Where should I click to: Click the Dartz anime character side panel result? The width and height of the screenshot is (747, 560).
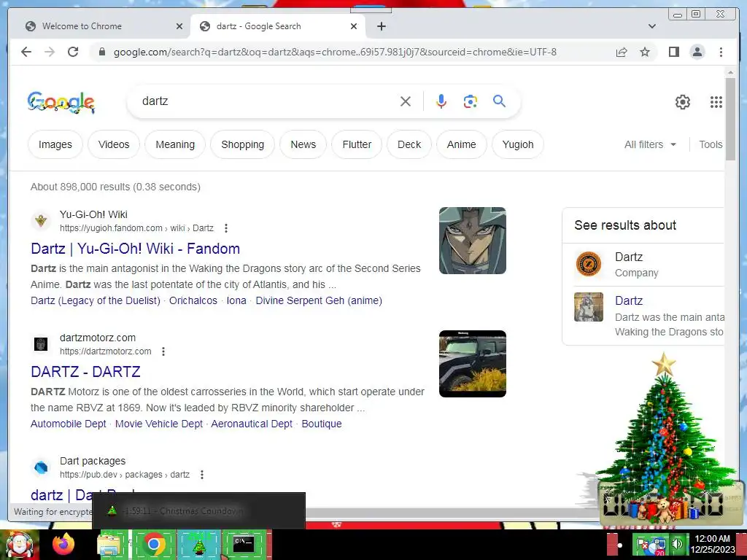(x=643, y=315)
